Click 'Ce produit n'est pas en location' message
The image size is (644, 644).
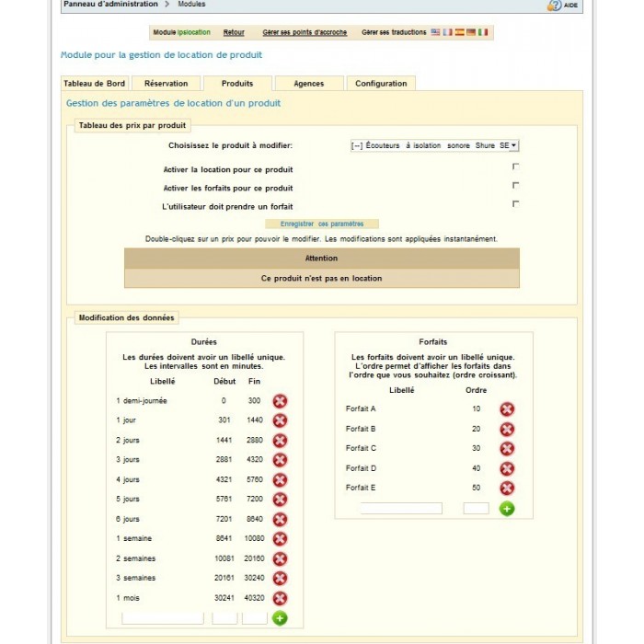click(x=322, y=279)
